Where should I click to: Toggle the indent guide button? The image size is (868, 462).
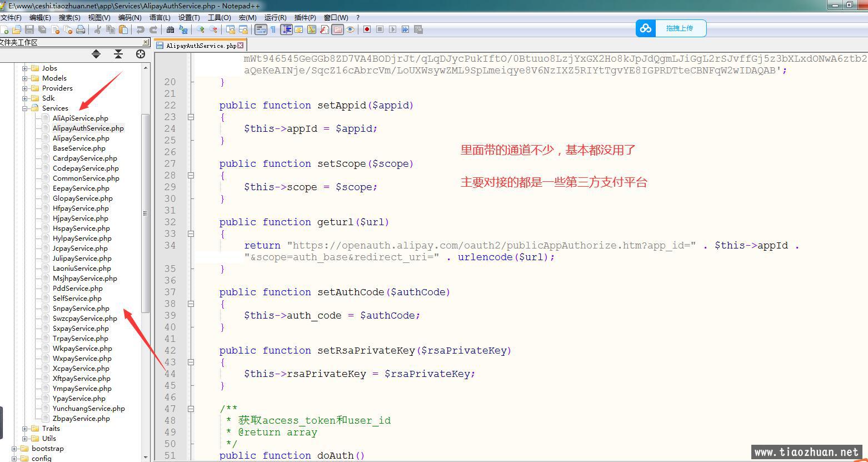pyautogui.click(x=286, y=29)
